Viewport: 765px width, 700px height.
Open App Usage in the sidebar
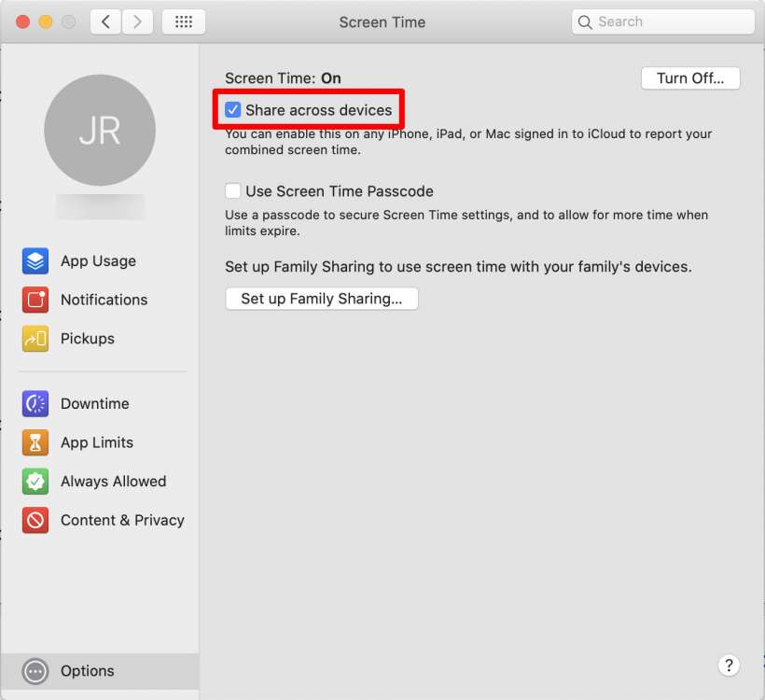[35, 261]
